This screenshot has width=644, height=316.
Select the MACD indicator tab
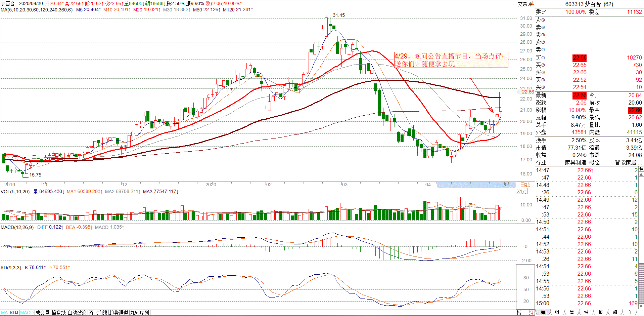[27, 313]
